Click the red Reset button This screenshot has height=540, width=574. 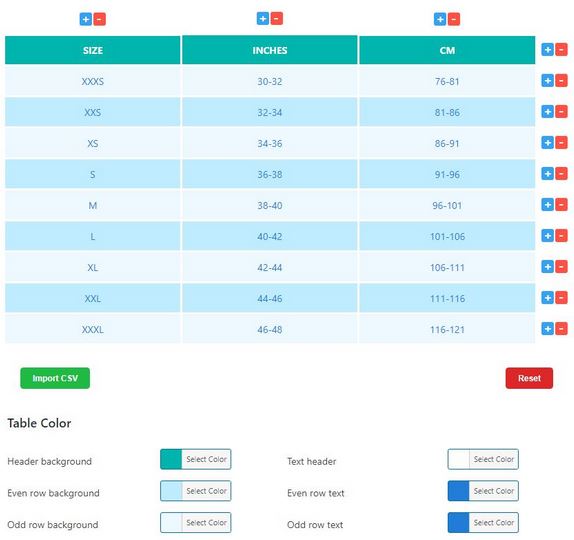click(529, 378)
